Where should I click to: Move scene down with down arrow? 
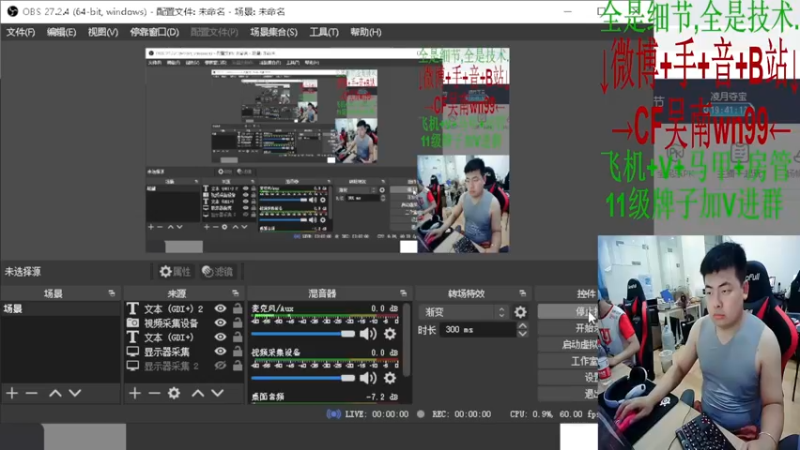click(75, 393)
